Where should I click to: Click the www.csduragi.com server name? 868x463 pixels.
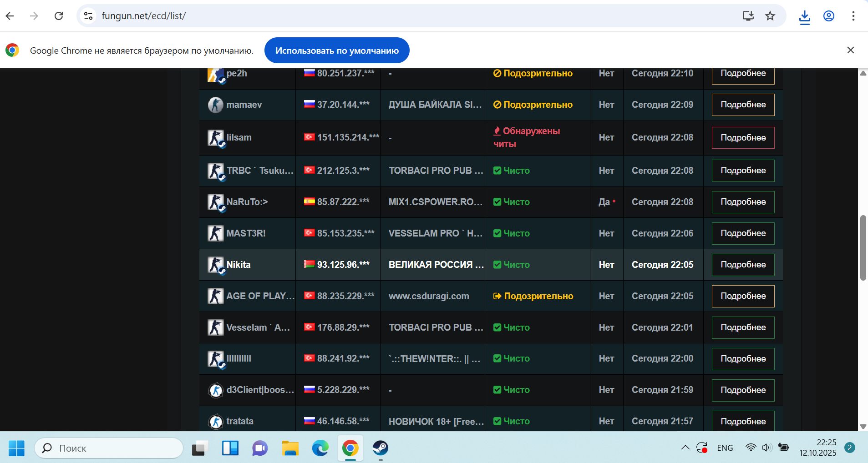click(x=429, y=296)
